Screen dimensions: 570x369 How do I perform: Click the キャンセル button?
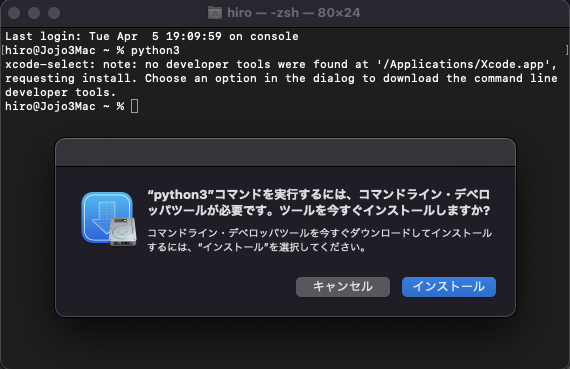343,287
